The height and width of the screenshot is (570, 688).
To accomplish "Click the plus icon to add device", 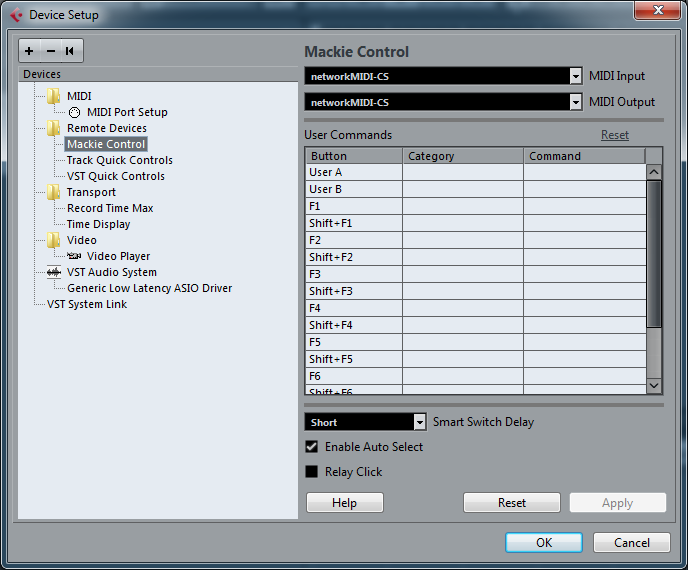I will pyautogui.click(x=30, y=51).
